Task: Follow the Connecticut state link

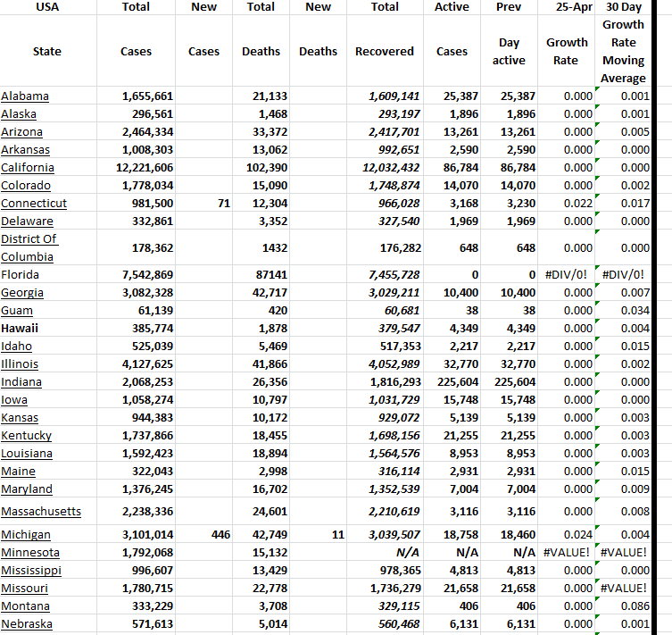Action: click(x=34, y=204)
